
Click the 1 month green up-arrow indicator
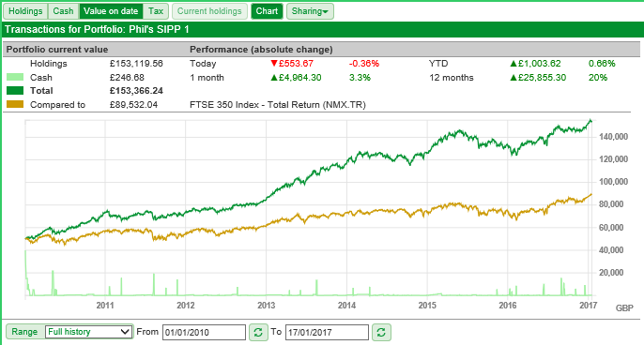tap(274, 78)
